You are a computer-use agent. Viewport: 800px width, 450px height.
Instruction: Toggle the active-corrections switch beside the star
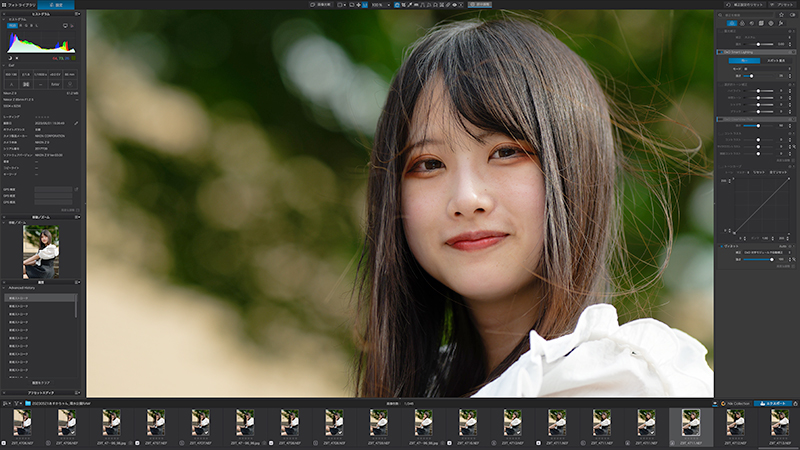tap(792, 15)
